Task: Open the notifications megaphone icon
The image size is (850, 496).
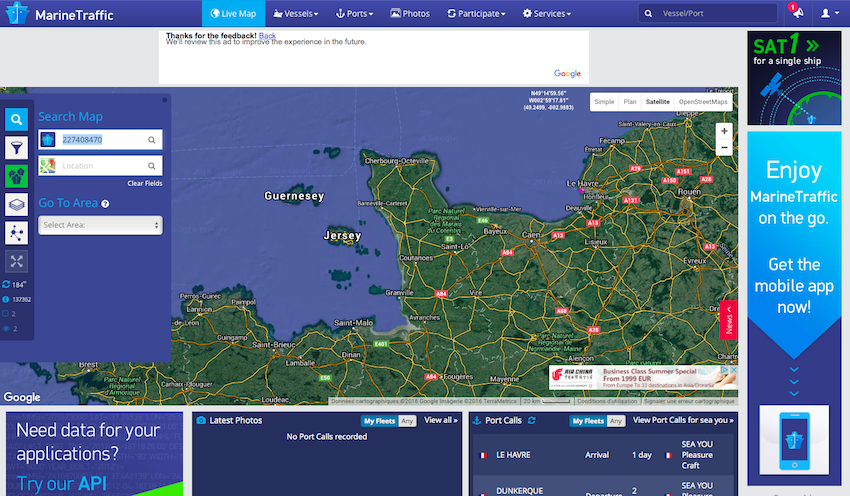Action: (x=796, y=14)
